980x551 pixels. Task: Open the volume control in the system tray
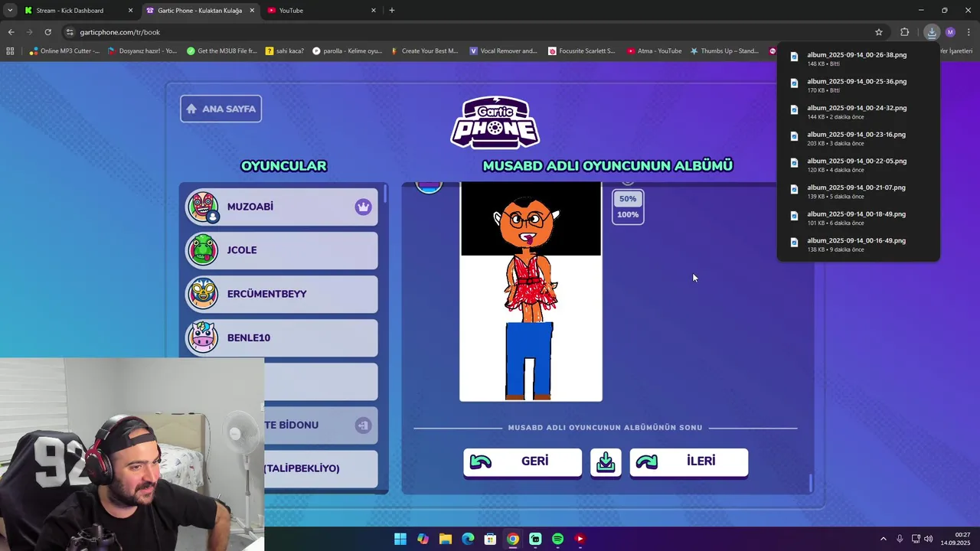929,539
